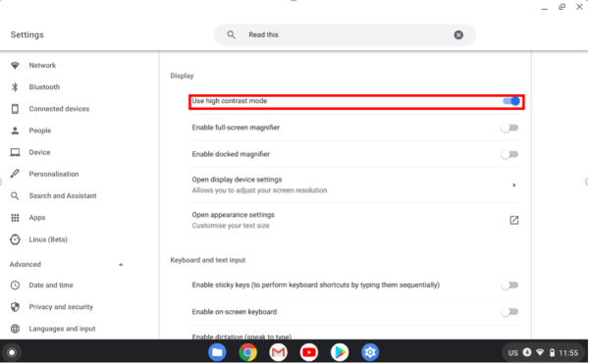589x364 pixels.
Task: Click the search magnifier icon in search bar
Action: pos(231,34)
